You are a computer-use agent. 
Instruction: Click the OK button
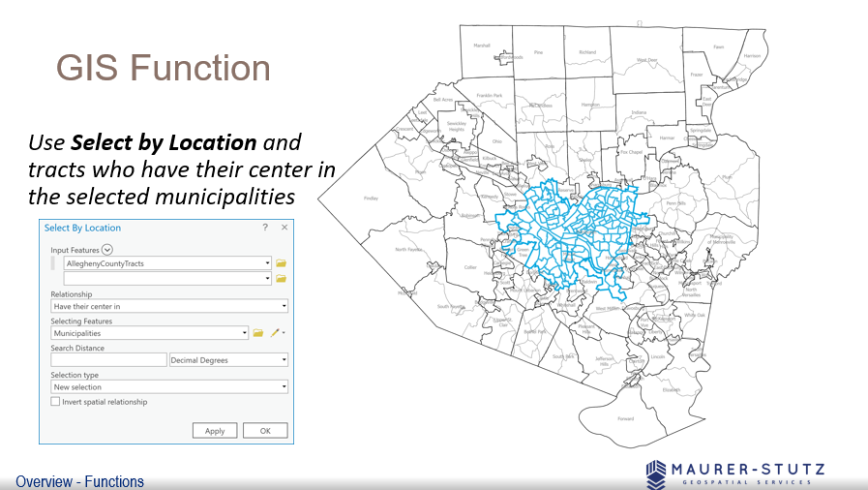tap(265, 431)
